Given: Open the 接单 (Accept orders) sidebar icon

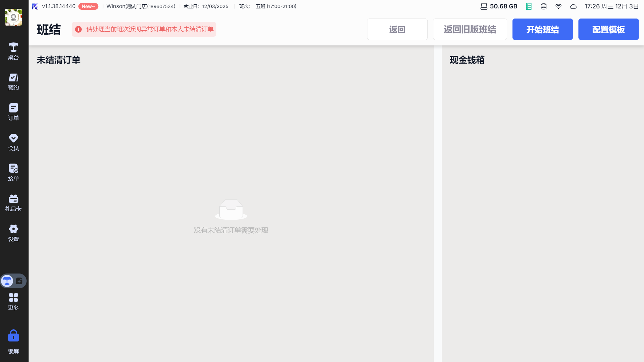Looking at the screenshot, I should coord(13,173).
